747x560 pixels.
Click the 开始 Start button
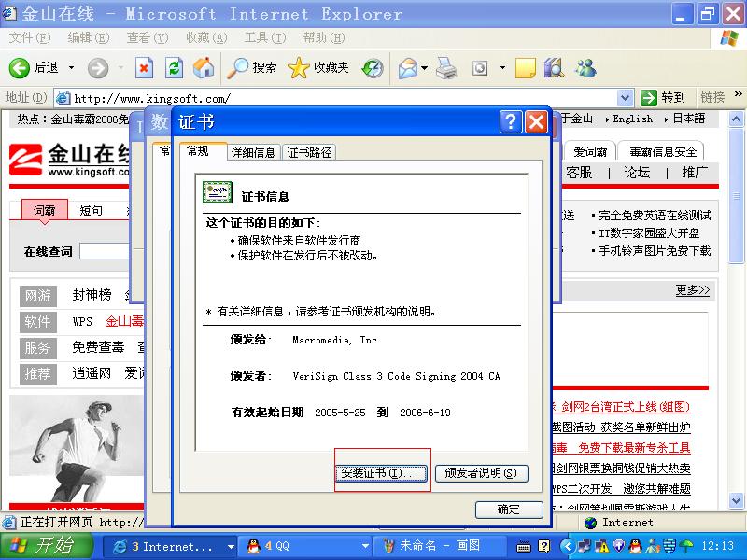click(45, 546)
